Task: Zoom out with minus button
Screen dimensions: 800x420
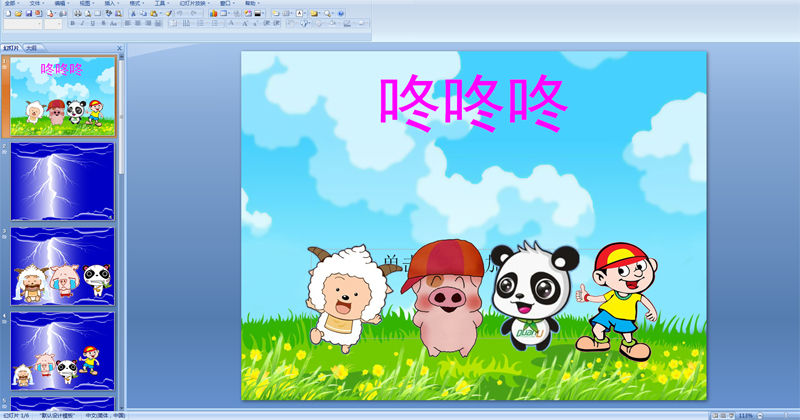Action: coord(760,415)
